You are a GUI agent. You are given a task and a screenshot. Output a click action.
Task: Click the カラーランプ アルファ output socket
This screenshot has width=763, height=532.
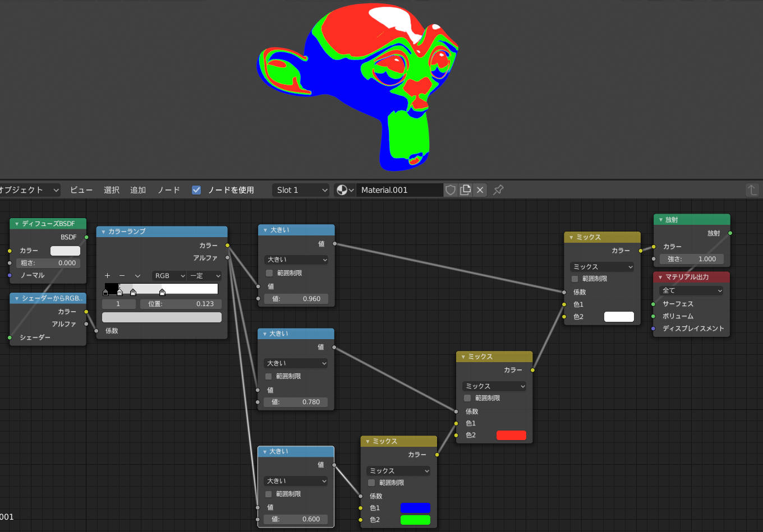pyautogui.click(x=227, y=258)
